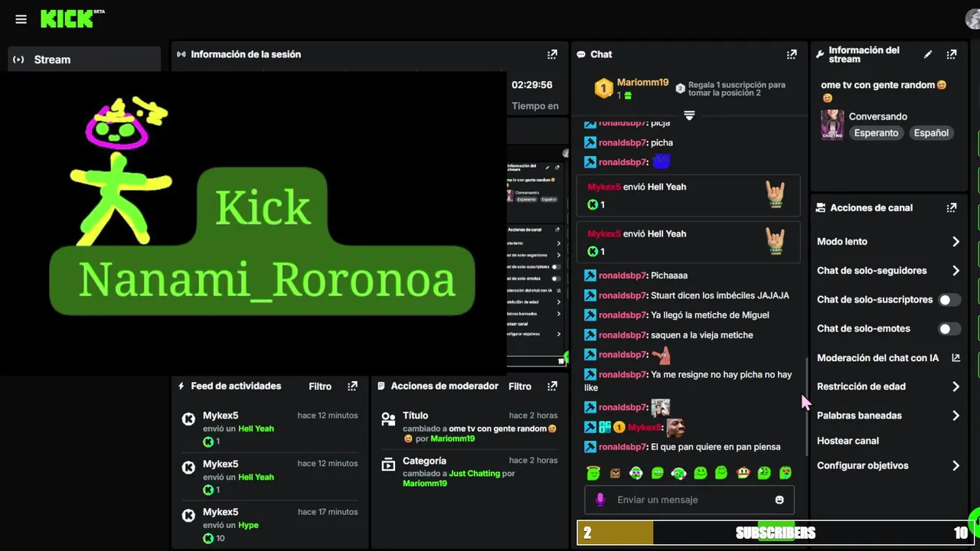The image size is (980, 551).
Task: Pop out the Feed de actividades panel
Action: (352, 386)
